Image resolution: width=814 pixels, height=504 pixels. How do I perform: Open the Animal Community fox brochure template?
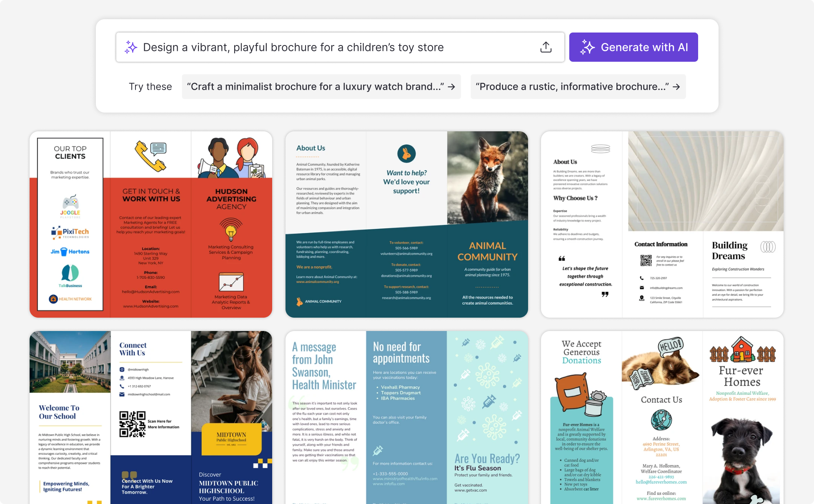coord(406,224)
